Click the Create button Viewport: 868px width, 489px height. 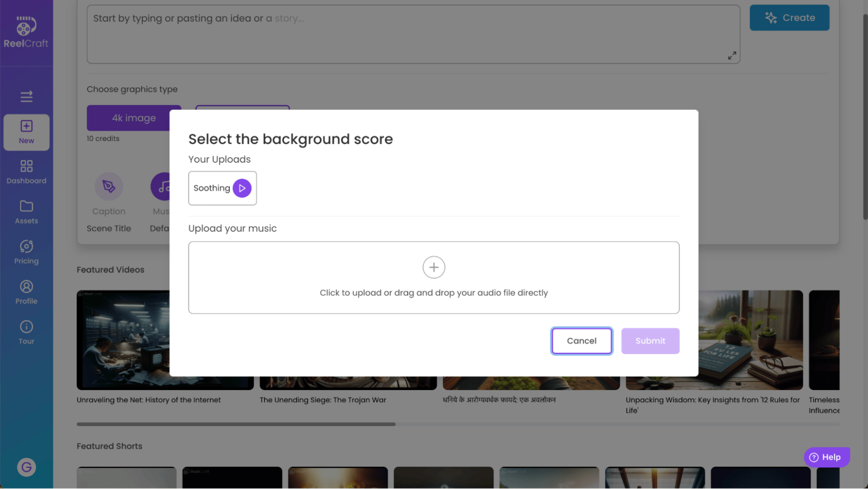789,18
